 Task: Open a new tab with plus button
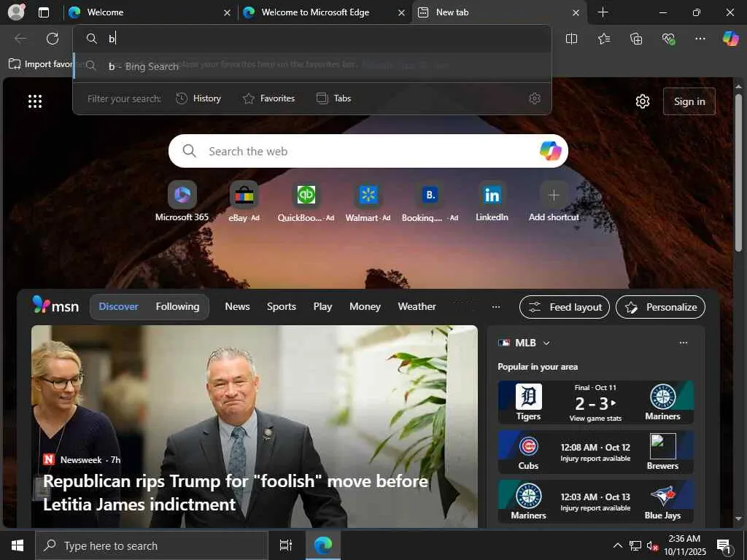(x=603, y=12)
